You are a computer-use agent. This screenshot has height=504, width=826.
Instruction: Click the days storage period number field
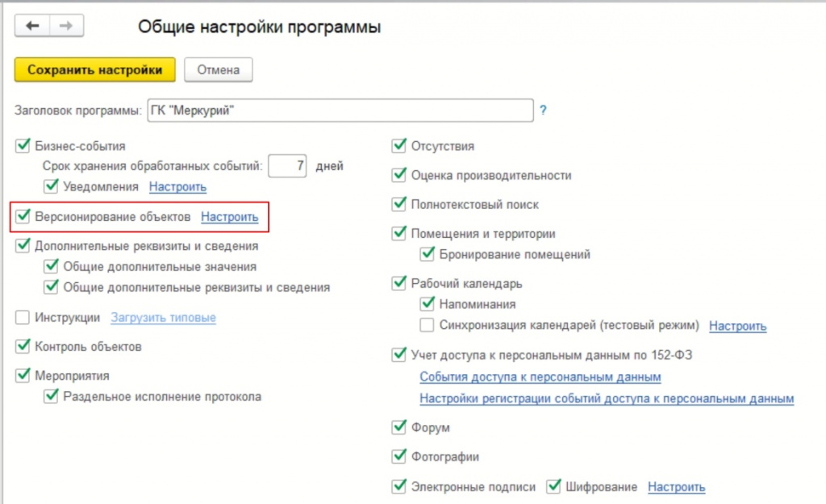coord(288,166)
